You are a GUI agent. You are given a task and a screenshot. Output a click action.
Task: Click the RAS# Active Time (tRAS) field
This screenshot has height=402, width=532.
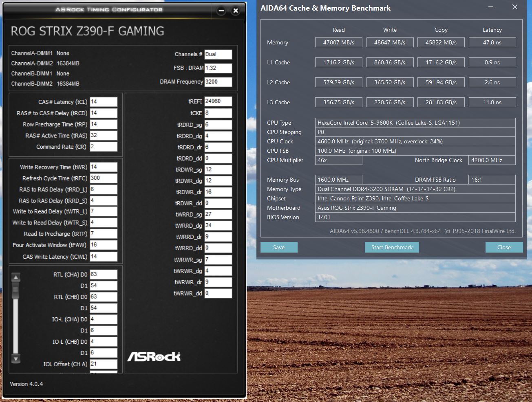[x=104, y=135]
